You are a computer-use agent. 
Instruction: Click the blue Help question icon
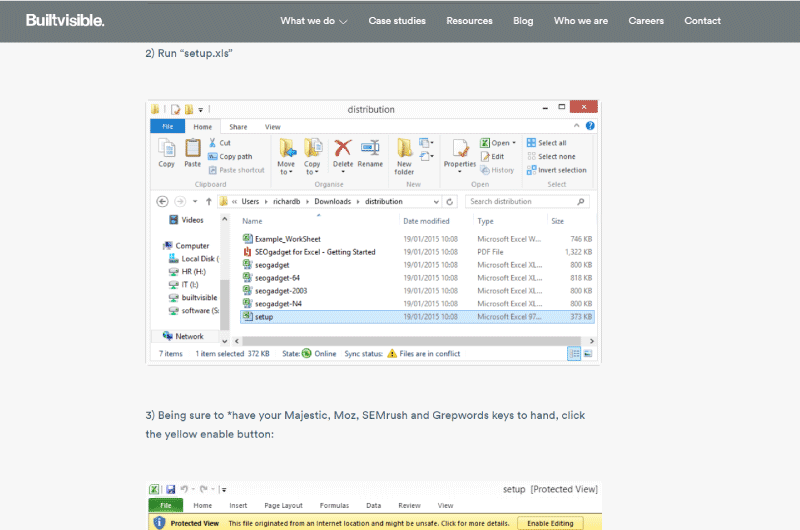pyautogui.click(x=590, y=126)
